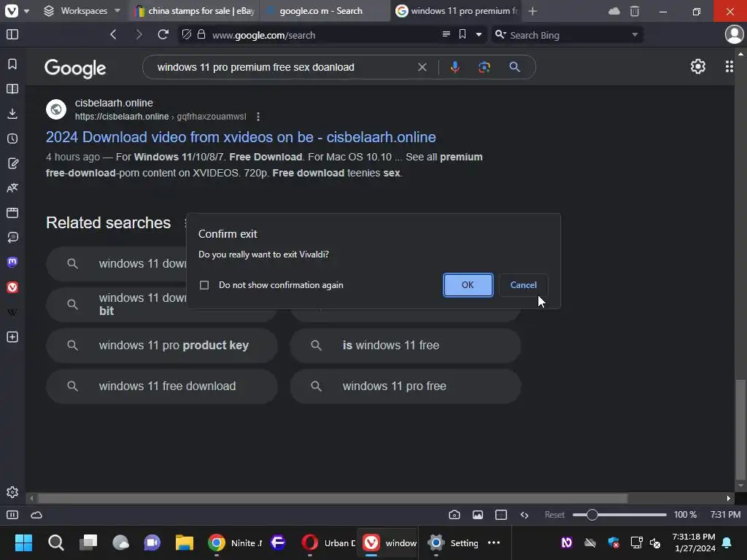Start Google voice search
747x560 pixels.
pos(455,67)
